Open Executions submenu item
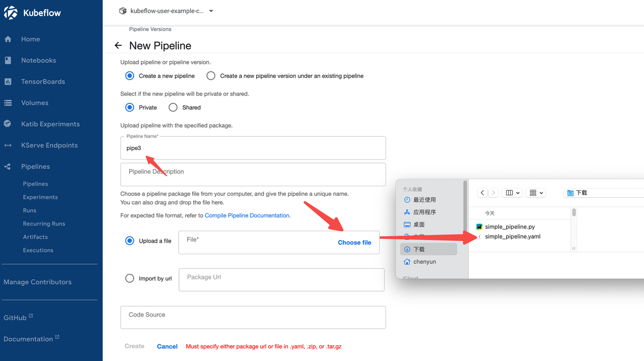This screenshot has height=361, width=644. click(38, 250)
